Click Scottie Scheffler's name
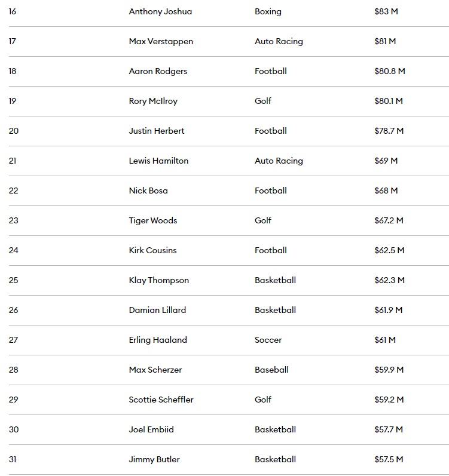Screen dimensions: 449x476 (x=161, y=400)
